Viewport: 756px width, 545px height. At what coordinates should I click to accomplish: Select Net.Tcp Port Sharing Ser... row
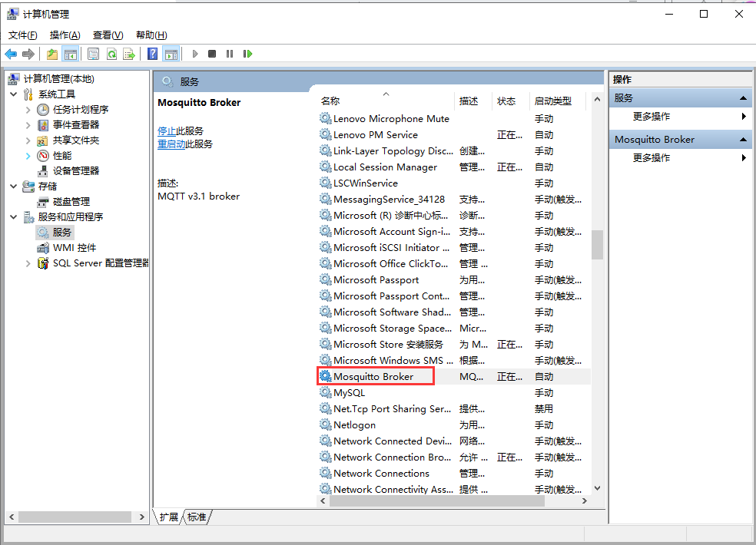click(453, 409)
